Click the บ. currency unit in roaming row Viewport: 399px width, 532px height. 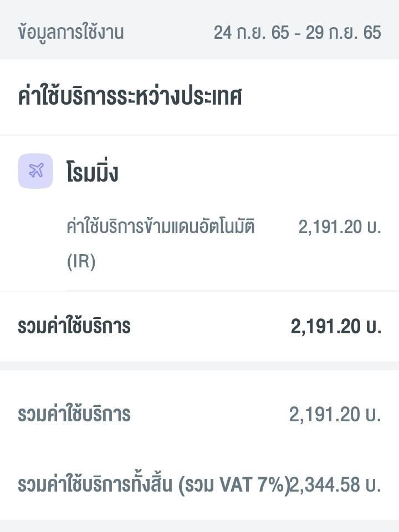[374, 226]
